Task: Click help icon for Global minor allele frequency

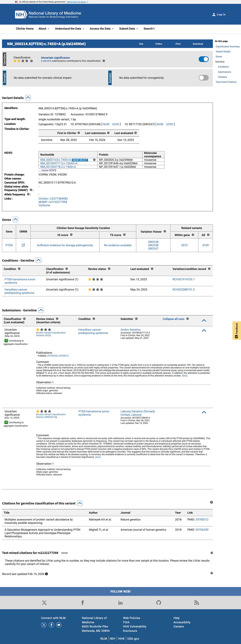Action: (31, 190)
